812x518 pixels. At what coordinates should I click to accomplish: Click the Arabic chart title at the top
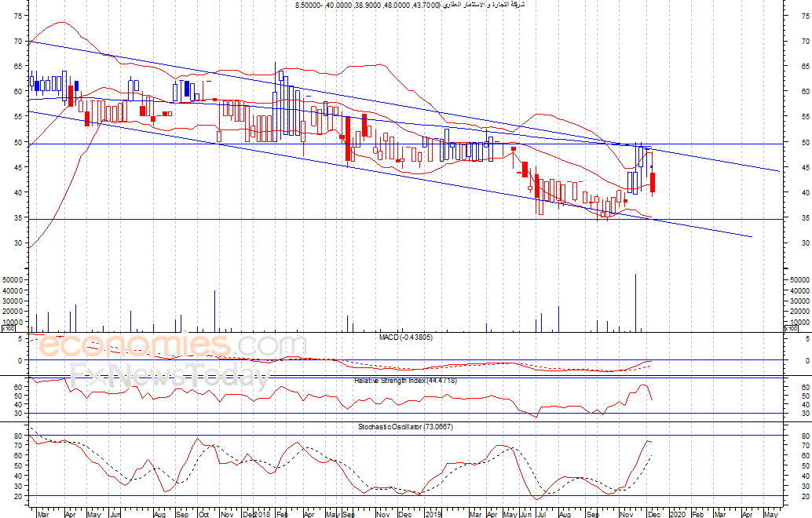(x=410, y=5)
